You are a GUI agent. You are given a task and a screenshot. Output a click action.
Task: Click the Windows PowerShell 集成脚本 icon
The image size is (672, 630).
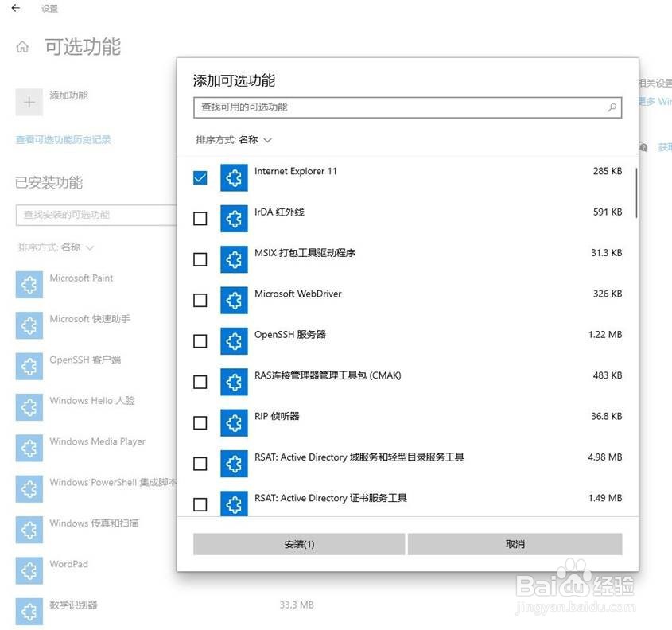tap(29, 489)
